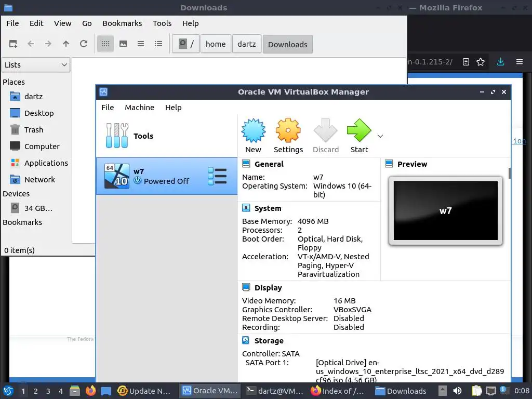
Task: Click New virtual machine icon in VirtualBox
Action: click(253, 136)
